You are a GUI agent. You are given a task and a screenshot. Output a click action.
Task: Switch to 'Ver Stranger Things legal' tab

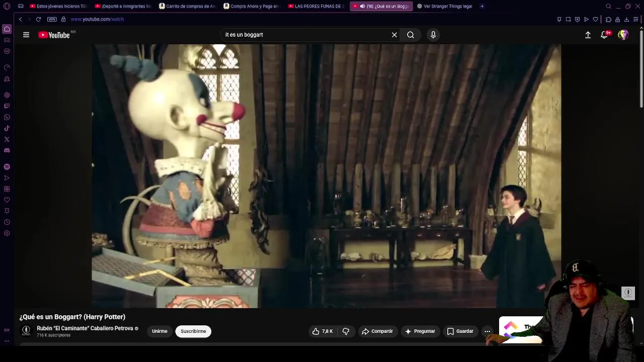[445, 7]
